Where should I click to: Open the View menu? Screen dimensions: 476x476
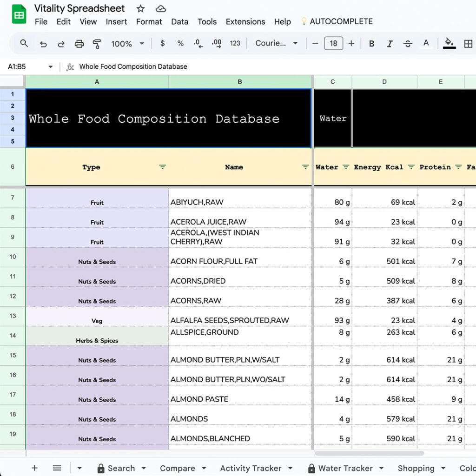coord(88,22)
